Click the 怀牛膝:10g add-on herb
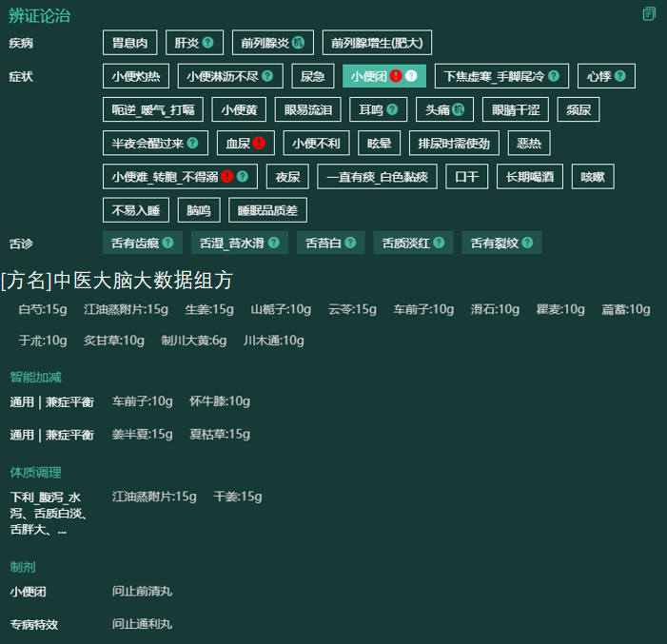This screenshot has width=667, height=644. point(220,401)
